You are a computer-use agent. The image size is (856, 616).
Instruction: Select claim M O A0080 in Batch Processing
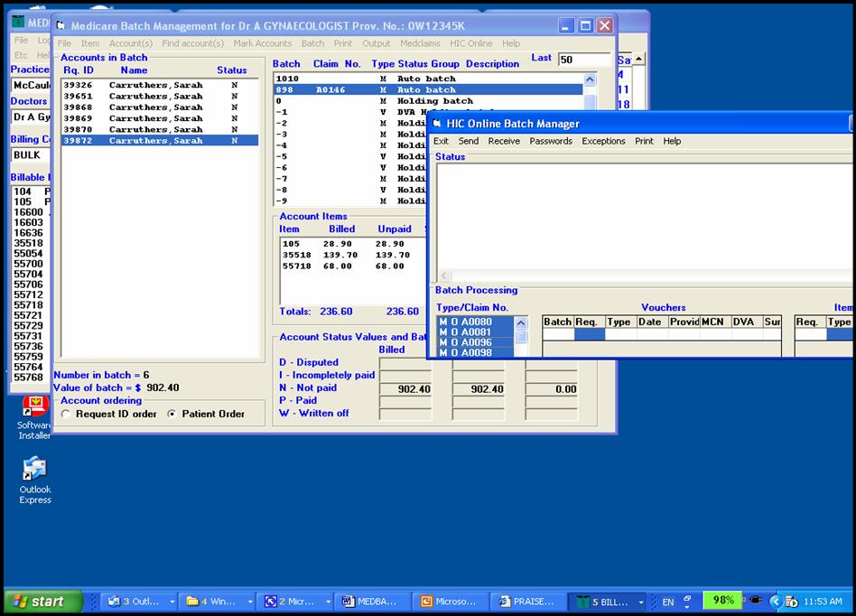475,322
